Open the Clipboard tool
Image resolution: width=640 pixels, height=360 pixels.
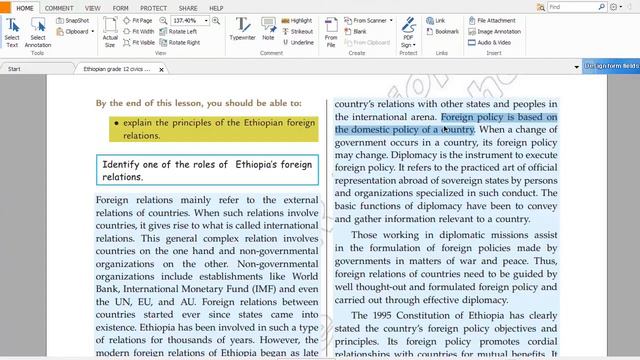pyautogui.click(x=72, y=31)
